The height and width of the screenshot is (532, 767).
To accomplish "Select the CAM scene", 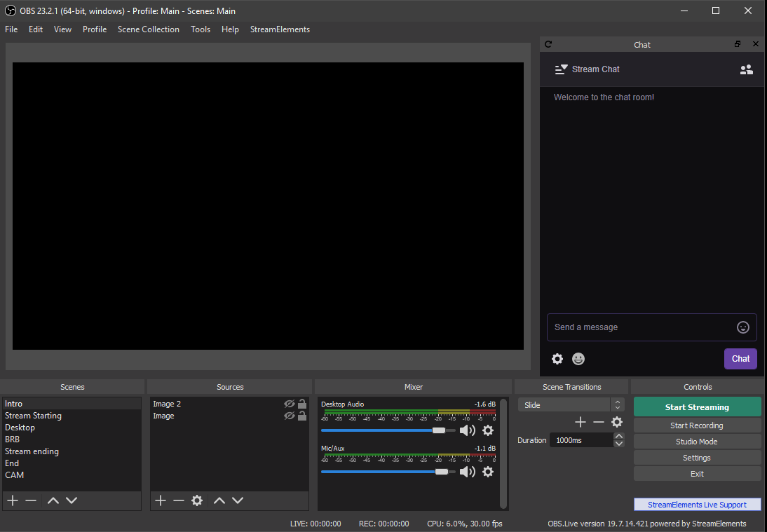I will tap(72, 475).
